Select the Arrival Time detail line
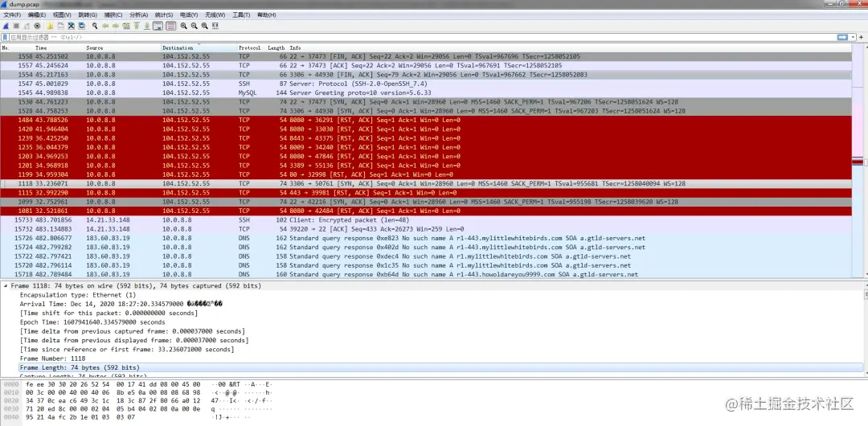Viewport: 868px width, 426px height. 121,304
